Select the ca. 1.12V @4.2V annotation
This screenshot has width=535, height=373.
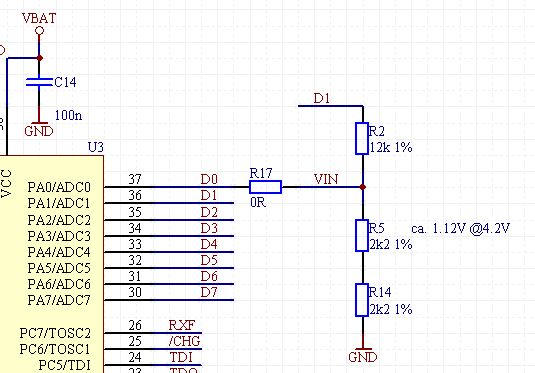pos(461,228)
